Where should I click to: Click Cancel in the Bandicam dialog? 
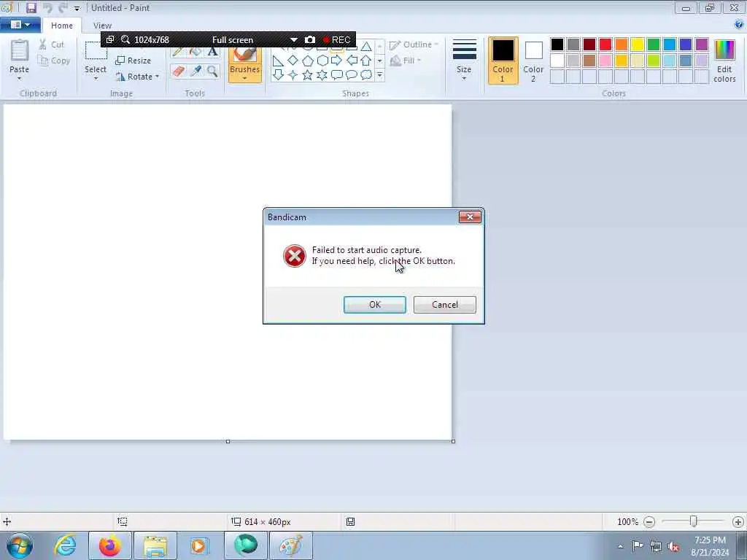[444, 305]
